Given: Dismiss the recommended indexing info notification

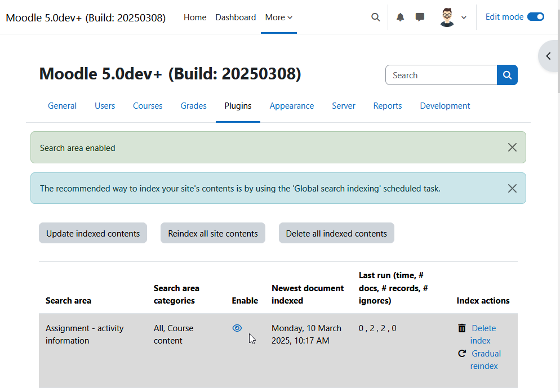Looking at the screenshot, I should 512,188.
